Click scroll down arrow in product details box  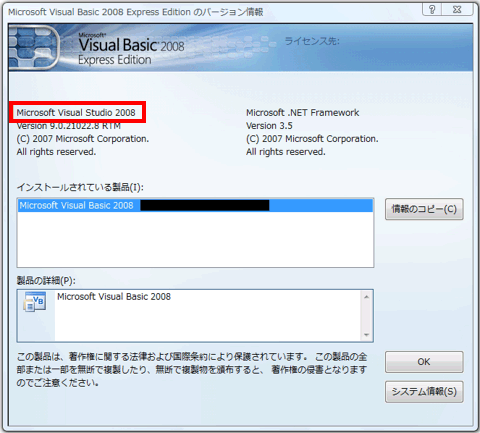pyautogui.click(x=366, y=335)
